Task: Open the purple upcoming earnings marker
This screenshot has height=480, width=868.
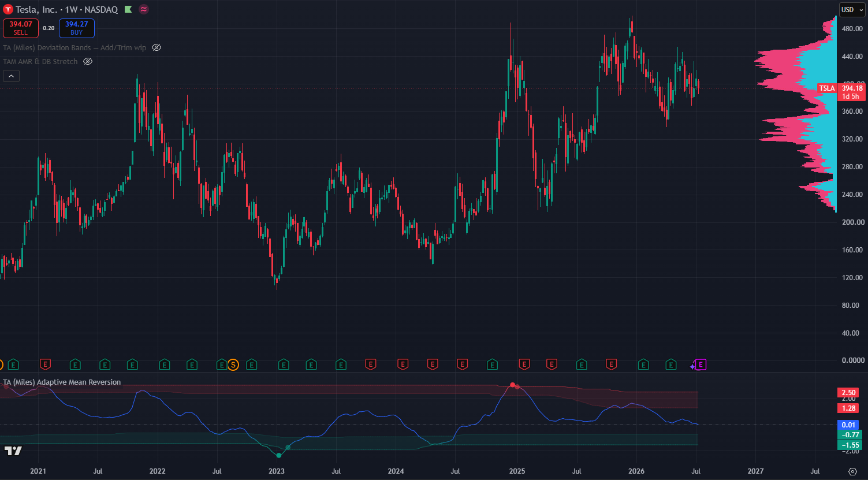Action: 701,364
